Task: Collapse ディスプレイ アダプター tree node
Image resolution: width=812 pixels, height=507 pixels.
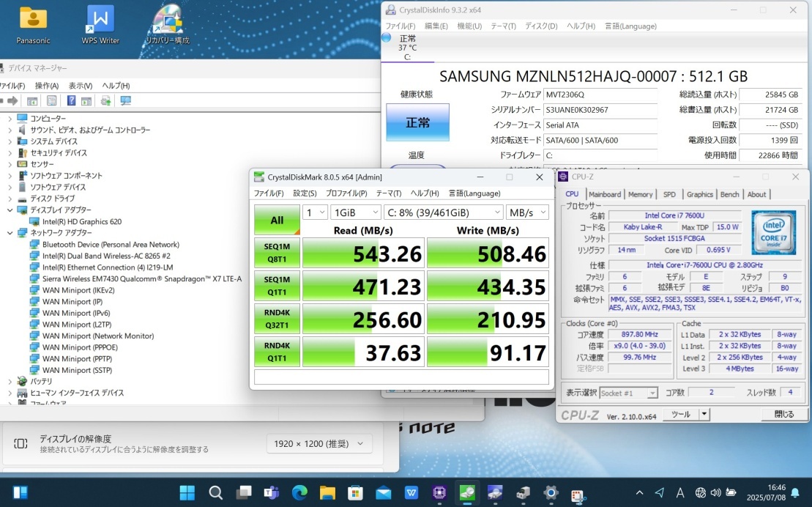Action: (x=10, y=210)
